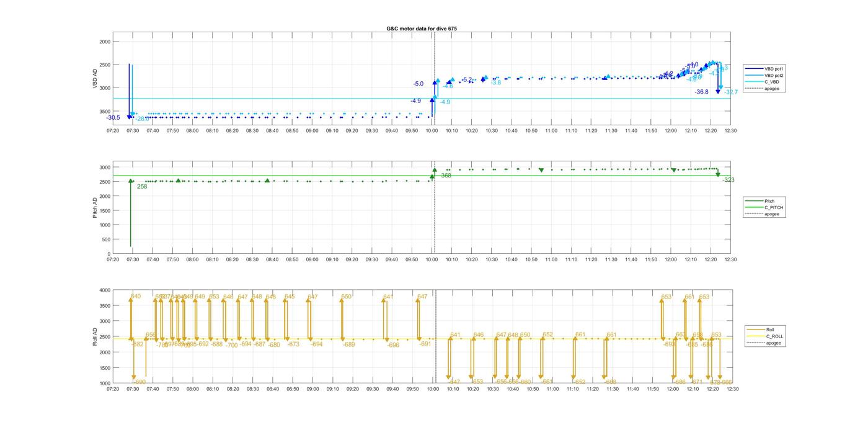The width and height of the screenshot is (868, 430).
Task: Click the '258' pitch data label
Action: click(x=142, y=186)
